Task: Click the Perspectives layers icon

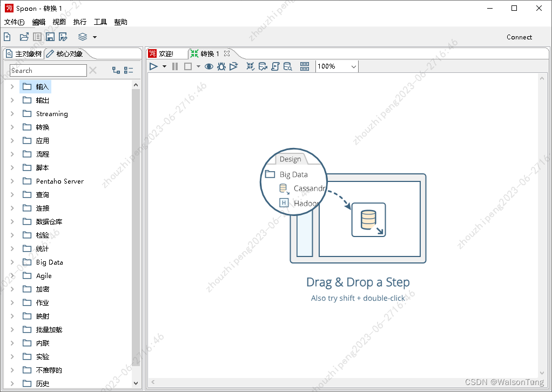Action: pyautogui.click(x=83, y=37)
